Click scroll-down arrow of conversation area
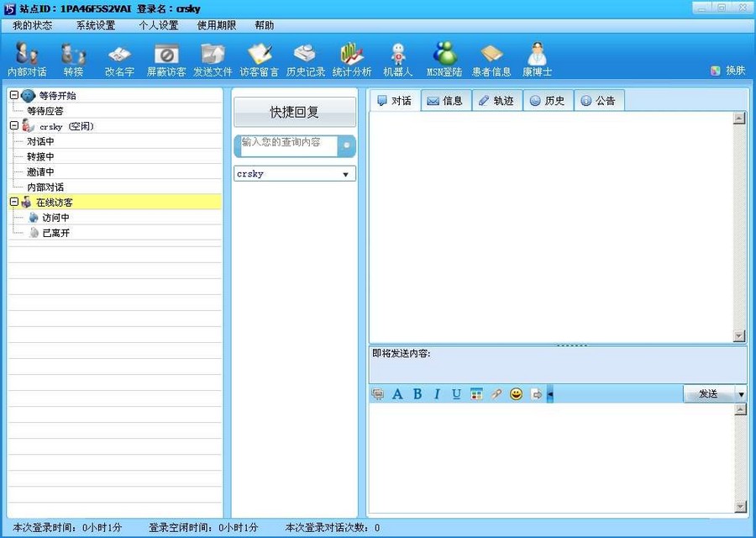This screenshot has width=756, height=538. [739, 335]
